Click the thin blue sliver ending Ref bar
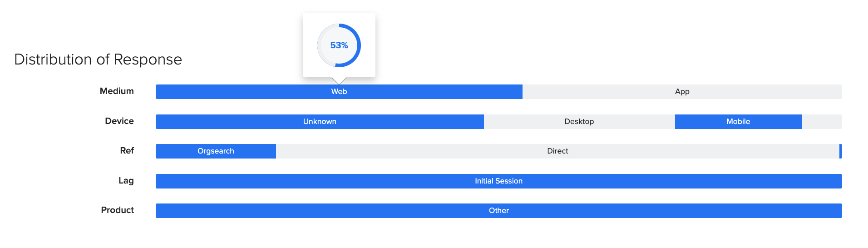 pos(841,151)
